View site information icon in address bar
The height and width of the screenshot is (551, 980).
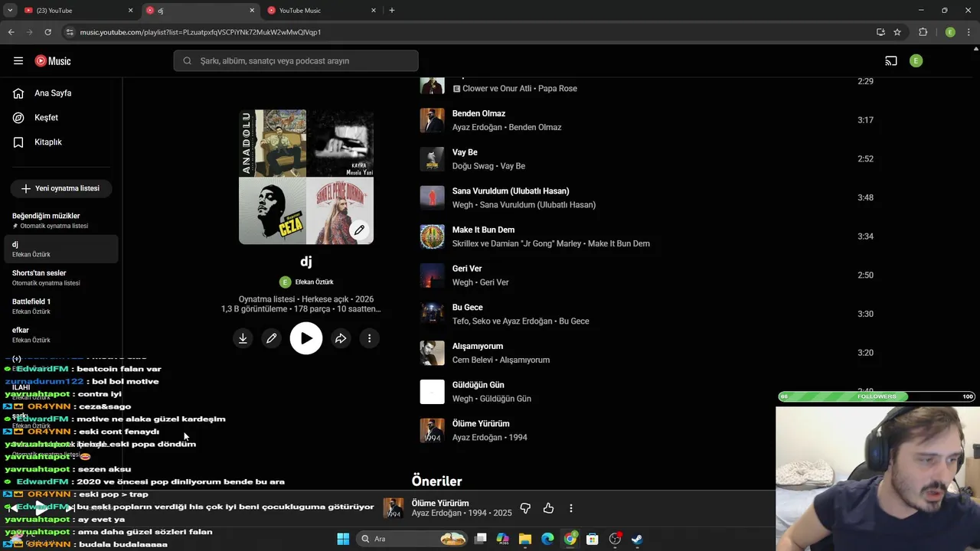click(70, 32)
